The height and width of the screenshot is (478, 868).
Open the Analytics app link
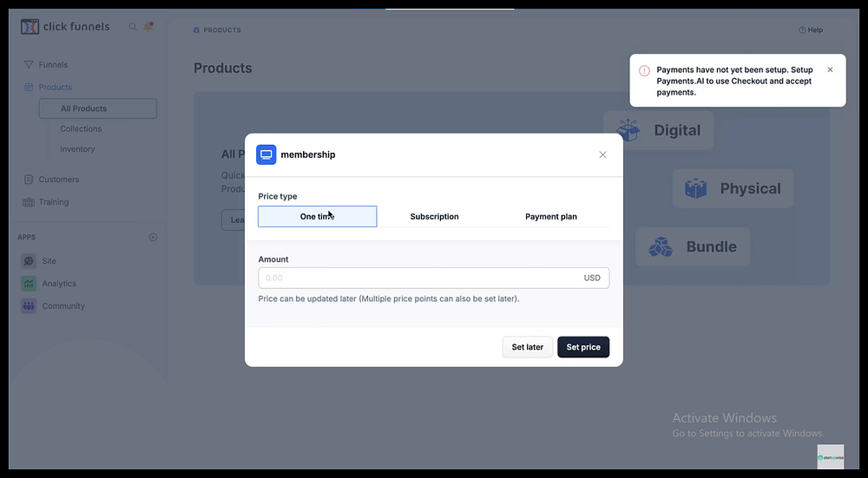pyautogui.click(x=59, y=284)
